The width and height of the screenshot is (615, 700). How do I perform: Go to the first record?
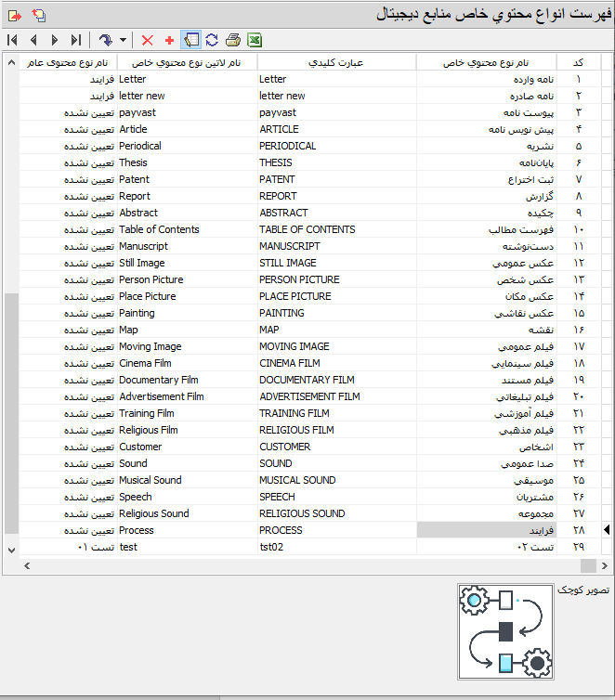click(x=12, y=40)
